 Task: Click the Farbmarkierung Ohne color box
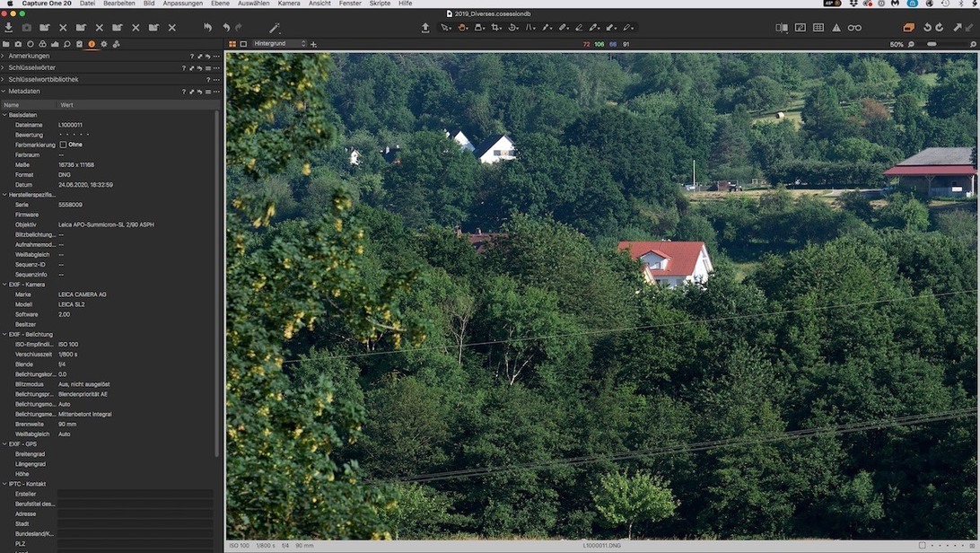click(x=63, y=145)
